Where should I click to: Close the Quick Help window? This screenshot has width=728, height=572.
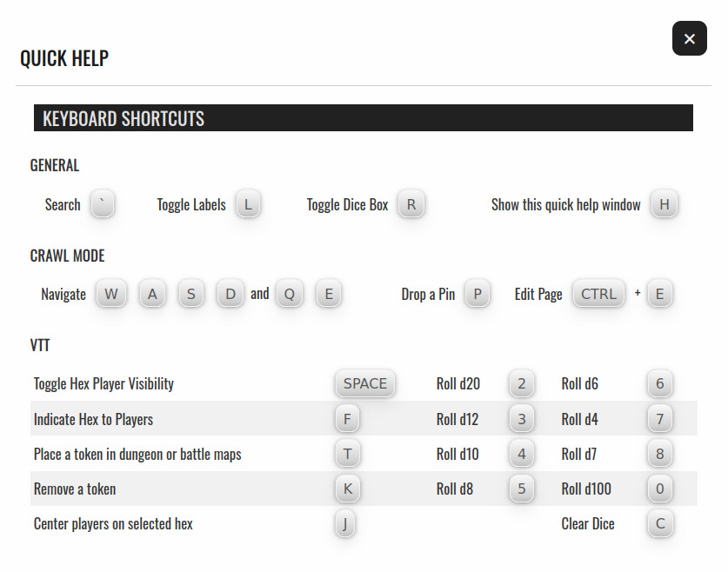point(689,38)
